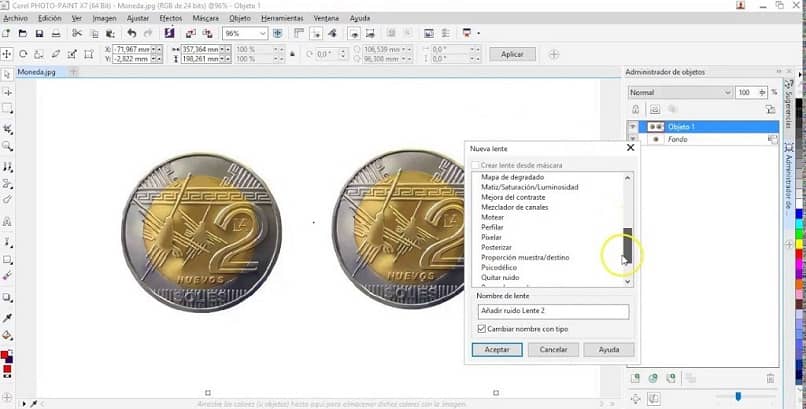
Task: Check 'Crear lente desde máscara' option
Action: (x=476, y=165)
